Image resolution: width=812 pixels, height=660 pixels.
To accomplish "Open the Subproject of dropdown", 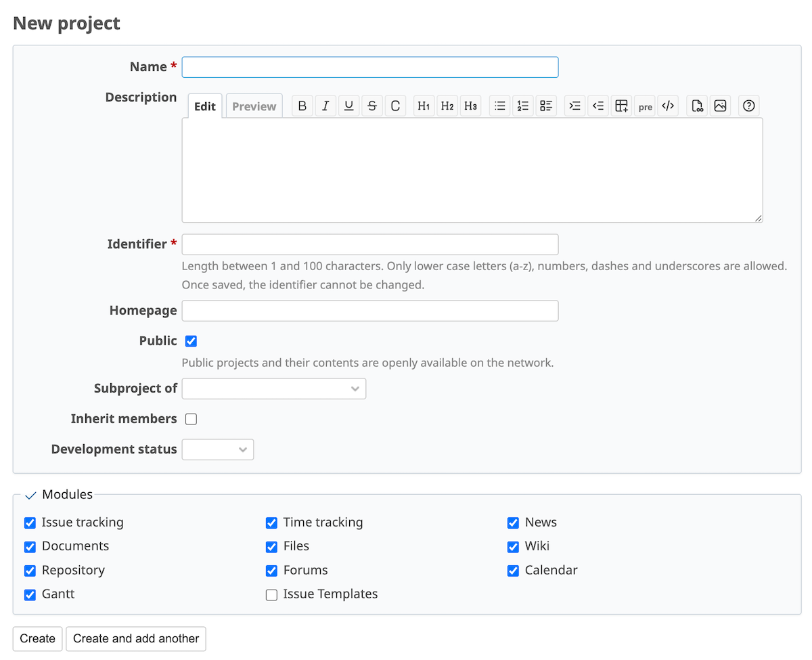I will point(273,388).
